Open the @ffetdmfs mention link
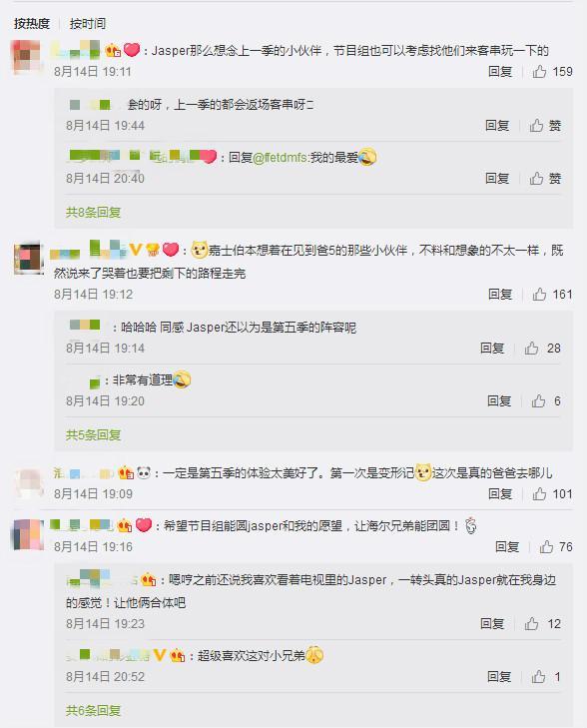Viewport: 587px width, 728px height. (x=280, y=158)
